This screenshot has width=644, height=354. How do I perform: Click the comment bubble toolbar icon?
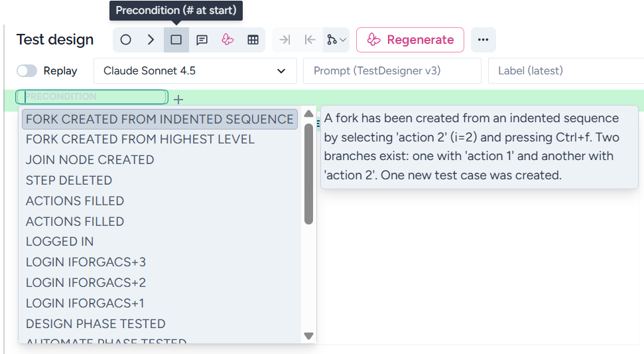(x=202, y=40)
